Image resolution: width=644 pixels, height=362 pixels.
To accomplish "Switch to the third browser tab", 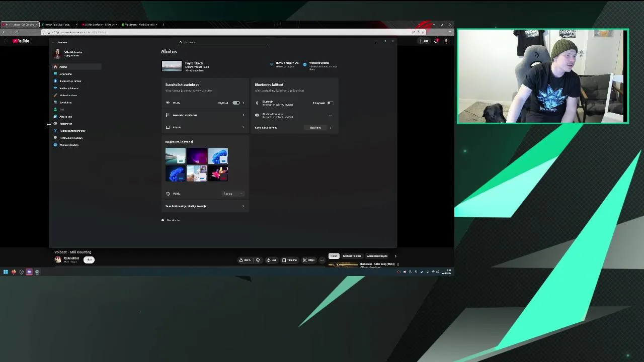I will click(99, 25).
